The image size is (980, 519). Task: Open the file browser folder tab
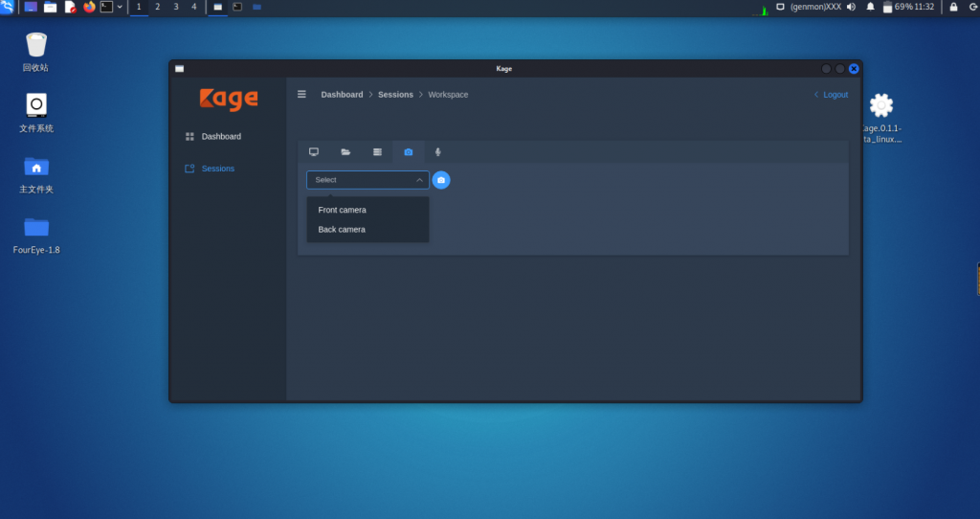click(x=345, y=152)
